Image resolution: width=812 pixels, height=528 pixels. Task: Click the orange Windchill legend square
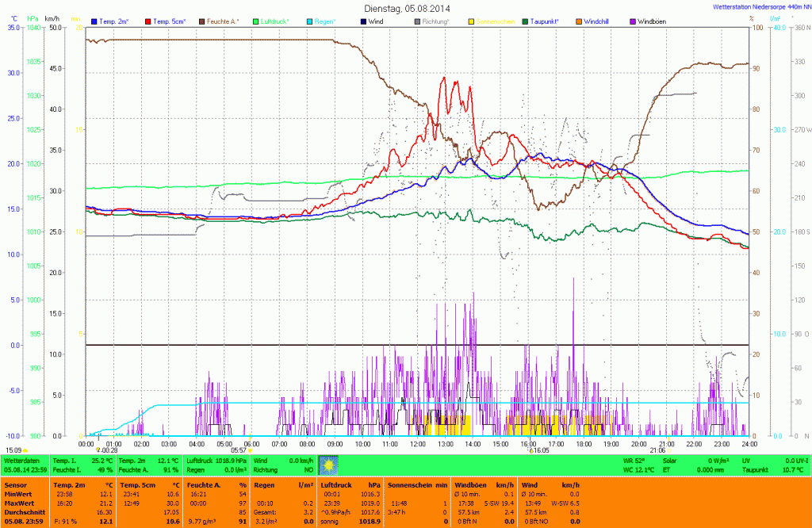point(579,21)
